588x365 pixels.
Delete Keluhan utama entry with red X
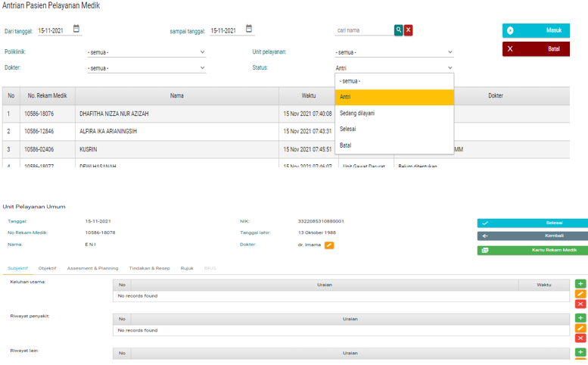tap(580, 304)
